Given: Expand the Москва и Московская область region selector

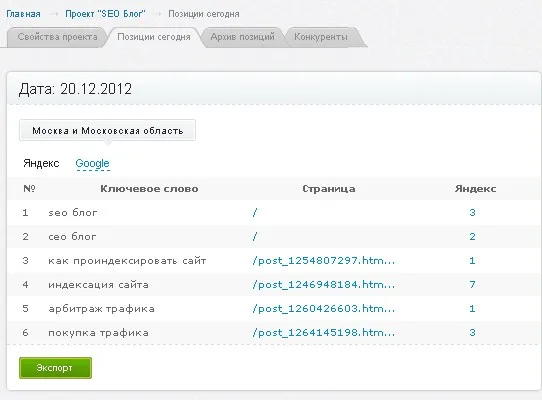Looking at the screenshot, I should (108, 130).
